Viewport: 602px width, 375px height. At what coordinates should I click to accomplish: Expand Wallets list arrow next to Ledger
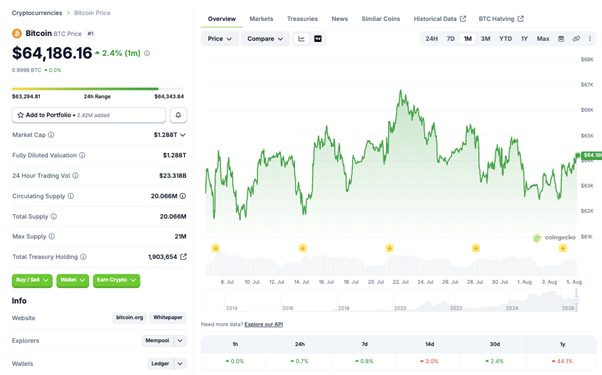pos(180,363)
